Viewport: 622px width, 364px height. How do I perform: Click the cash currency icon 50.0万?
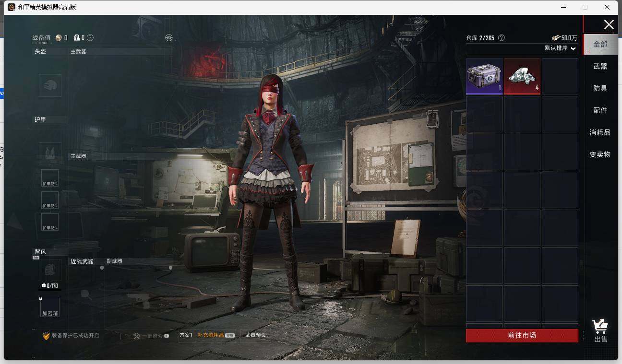556,38
